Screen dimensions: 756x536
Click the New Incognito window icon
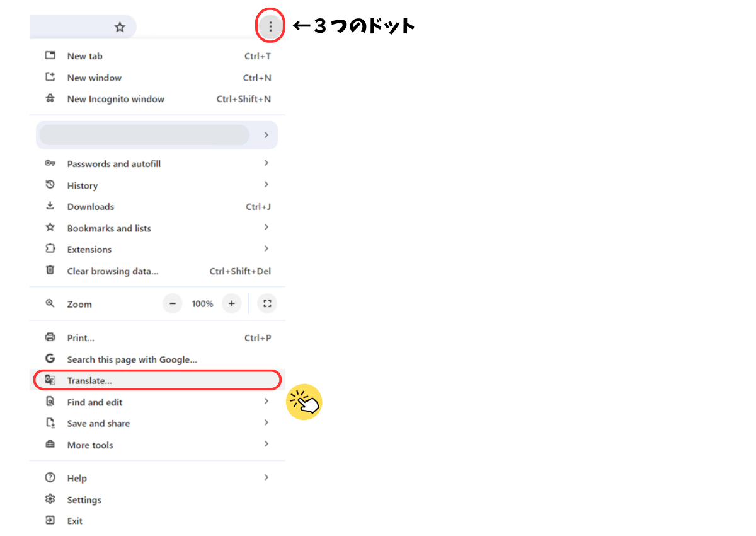click(50, 99)
